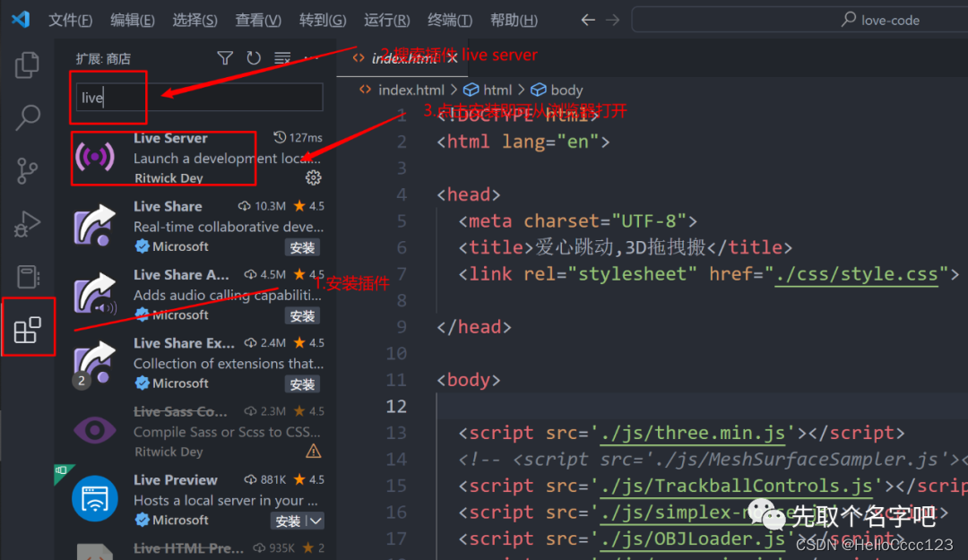Click the Microsoft publisher of Live Share
Screen dimensions: 968x560
(x=179, y=246)
